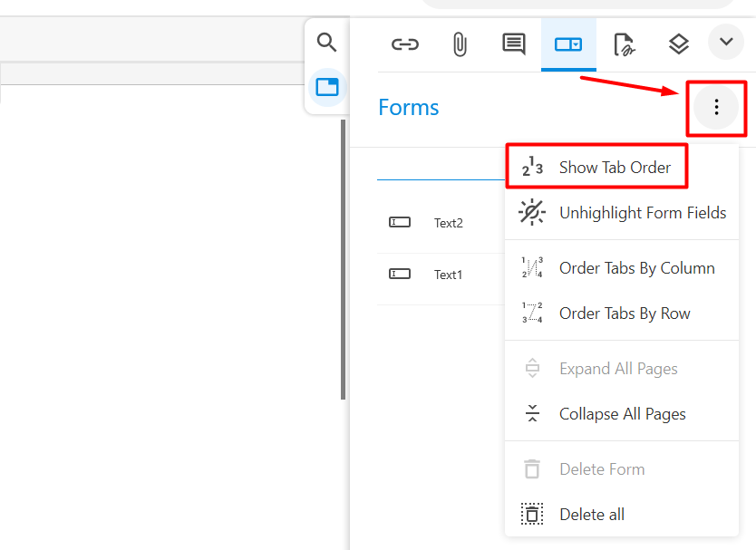The image size is (756, 550).
Task: Select the Text2 form field
Action: point(441,223)
